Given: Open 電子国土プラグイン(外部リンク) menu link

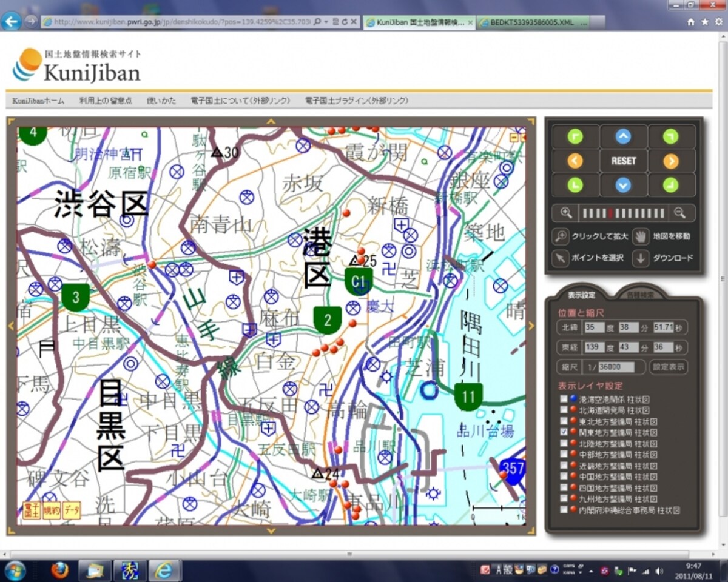Looking at the screenshot, I should pyautogui.click(x=356, y=101).
